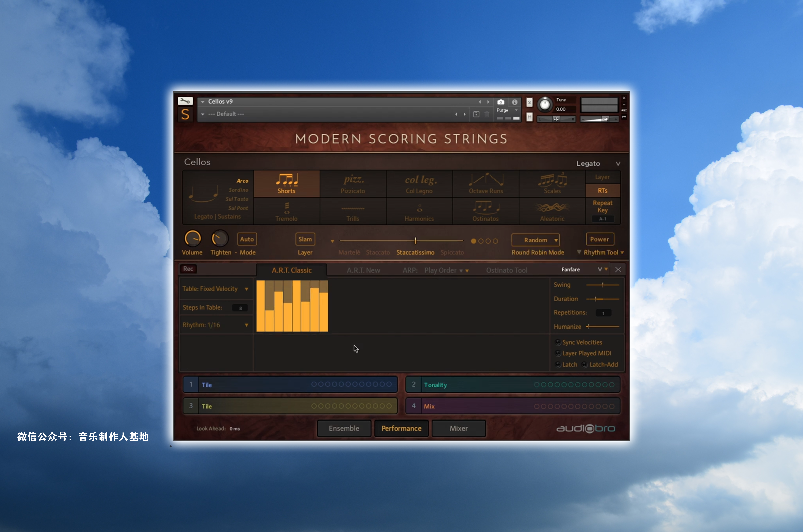Select the Trills articulation

click(x=353, y=211)
